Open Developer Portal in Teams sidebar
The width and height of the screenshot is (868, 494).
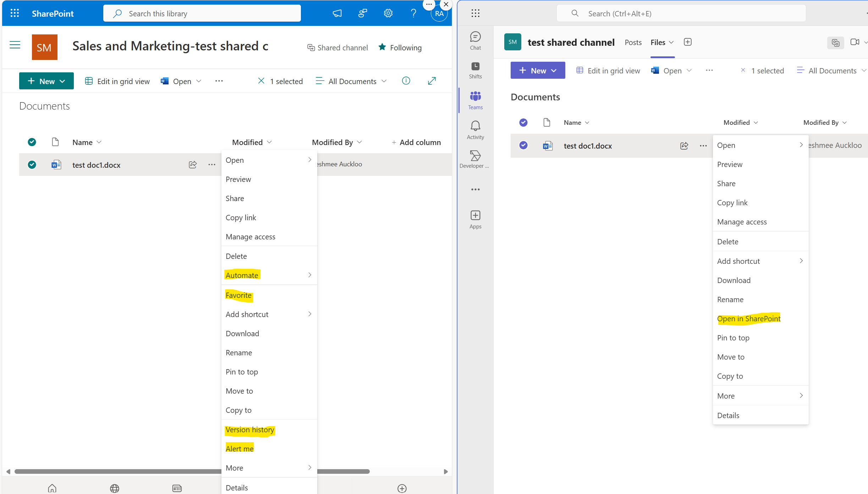[474, 159]
